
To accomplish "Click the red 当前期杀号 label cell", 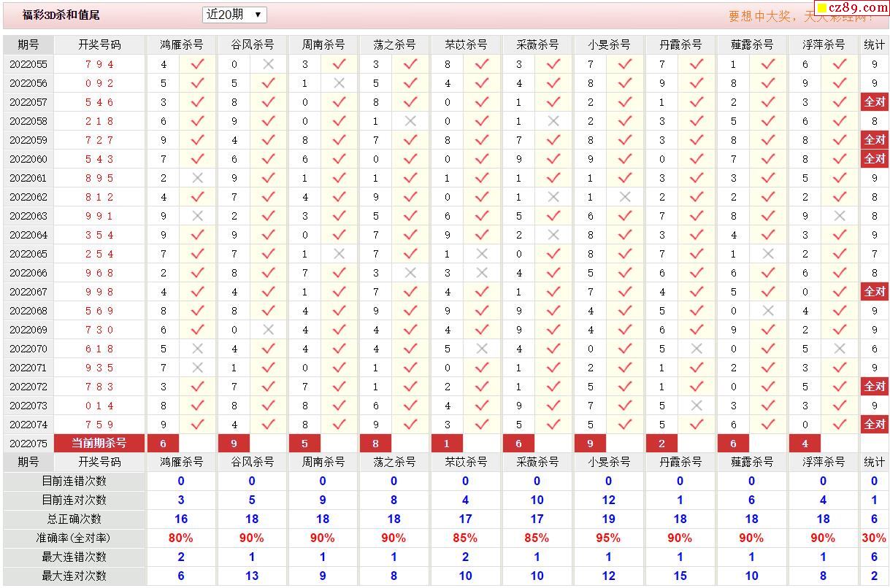I will tap(99, 444).
